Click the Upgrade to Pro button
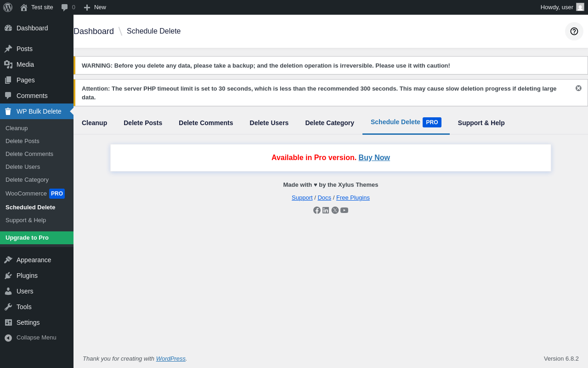 tap(37, 238)
